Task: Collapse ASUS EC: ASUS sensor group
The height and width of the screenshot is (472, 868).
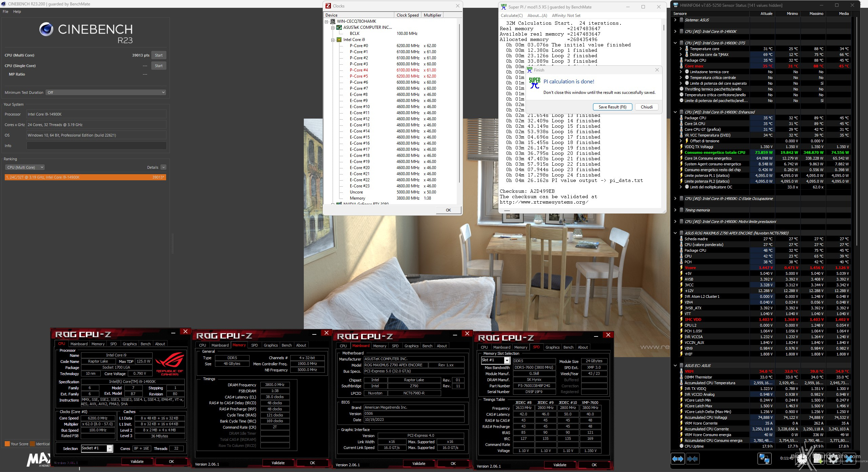Action: [x=675, y=366]
